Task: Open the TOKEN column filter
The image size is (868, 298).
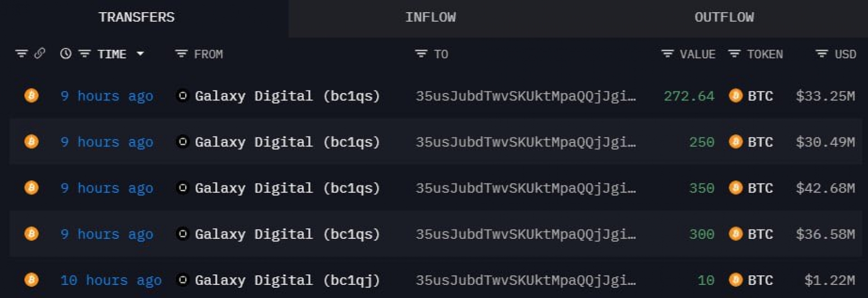Action: pyautogui.click(x=734, y=54)
